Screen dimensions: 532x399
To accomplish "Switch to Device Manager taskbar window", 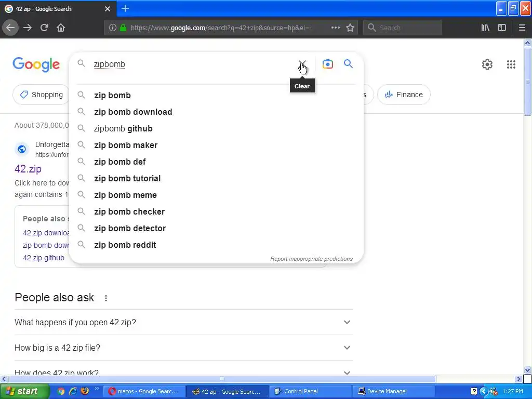I will pyautogui.click(x=394, y=392).
